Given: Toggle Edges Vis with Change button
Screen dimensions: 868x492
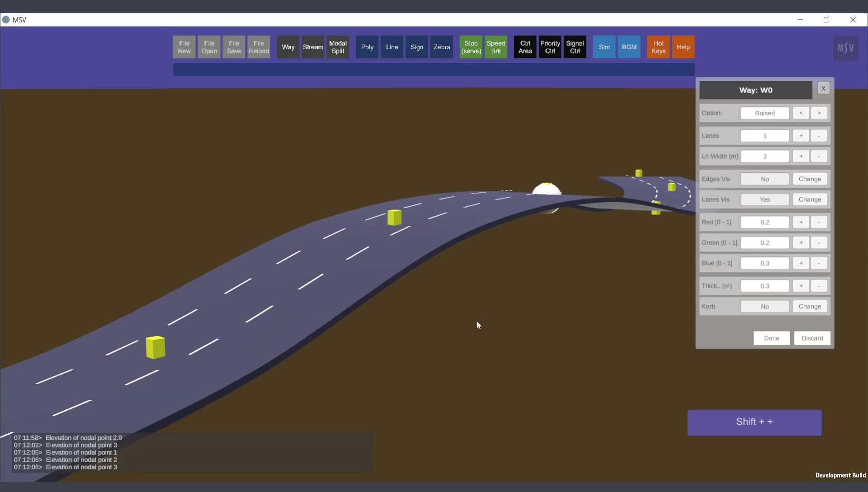Looking at the screenshot, I should click(809, 179).
